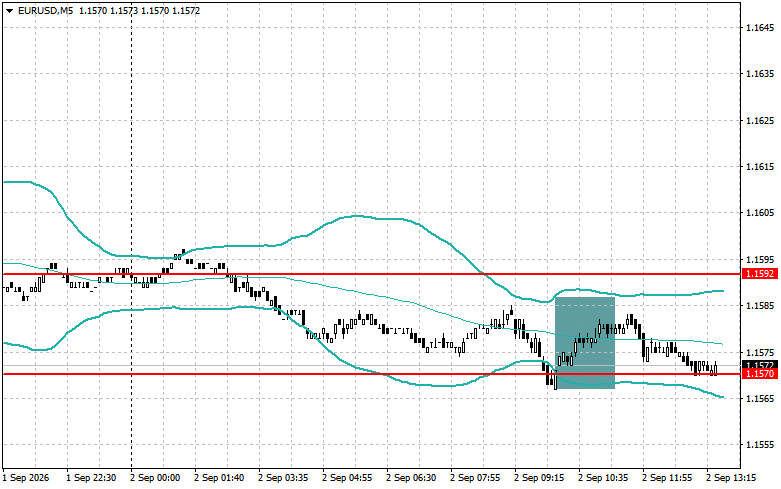Click the 2 Sep 07:55 time label

pos(475,478)
